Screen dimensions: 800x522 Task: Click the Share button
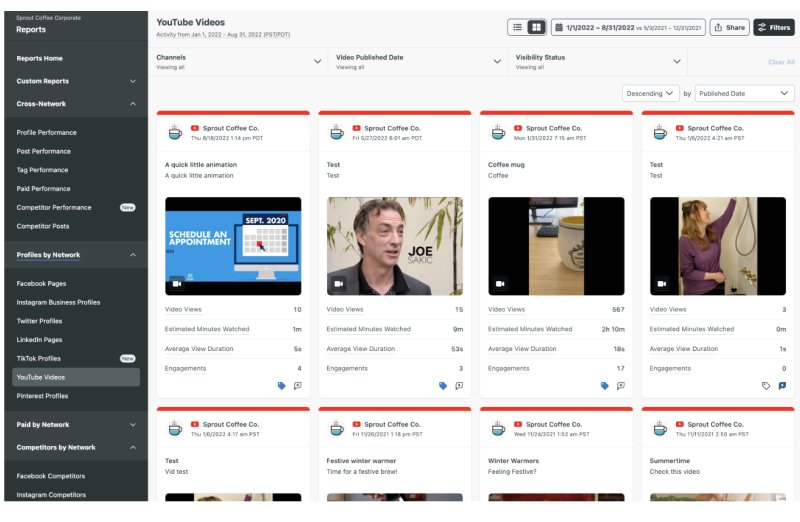[729, 28]
